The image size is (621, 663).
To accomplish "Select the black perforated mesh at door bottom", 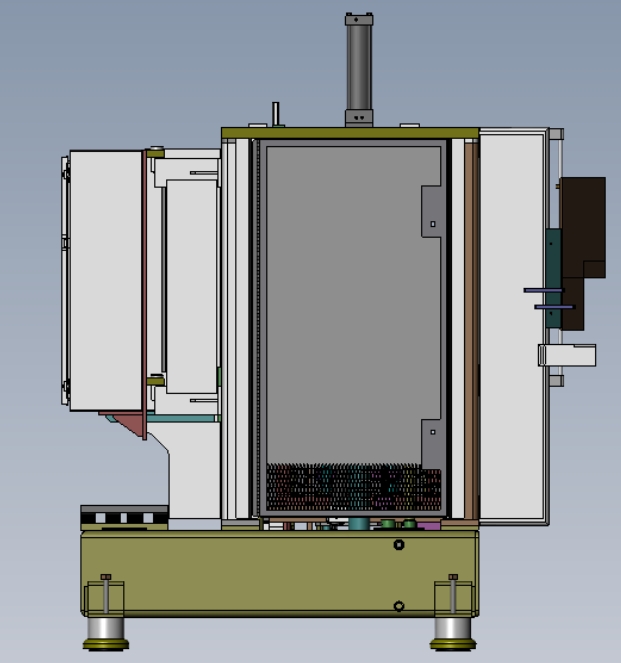I will [353, 487].
